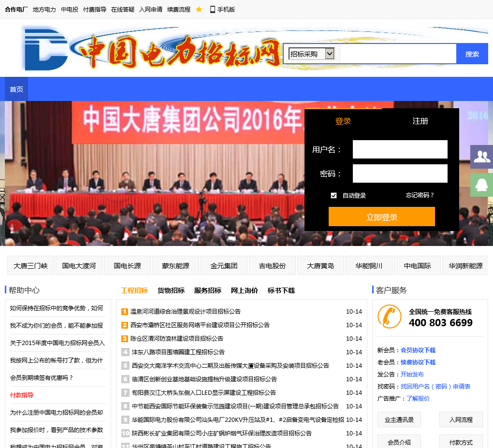Click the 吉电股份 company button
493x448 pixels.
click(272, 266)
